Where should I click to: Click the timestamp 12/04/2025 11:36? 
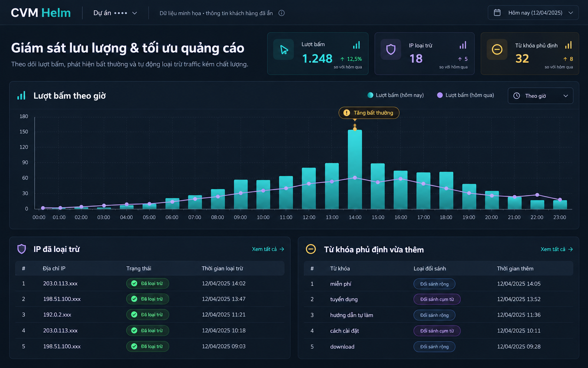click(x=519, y=315)
